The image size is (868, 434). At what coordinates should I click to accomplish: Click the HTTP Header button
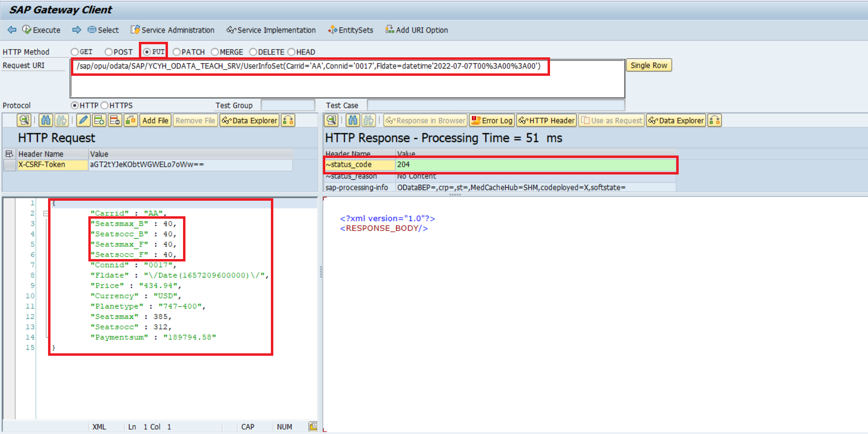[547, 121]
